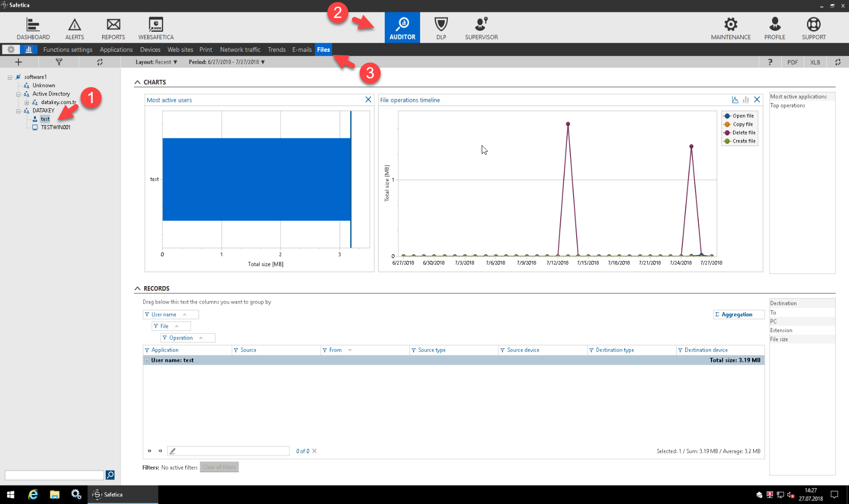
Task: Click the plus add button above user tree
Action: tap(18, 62)
